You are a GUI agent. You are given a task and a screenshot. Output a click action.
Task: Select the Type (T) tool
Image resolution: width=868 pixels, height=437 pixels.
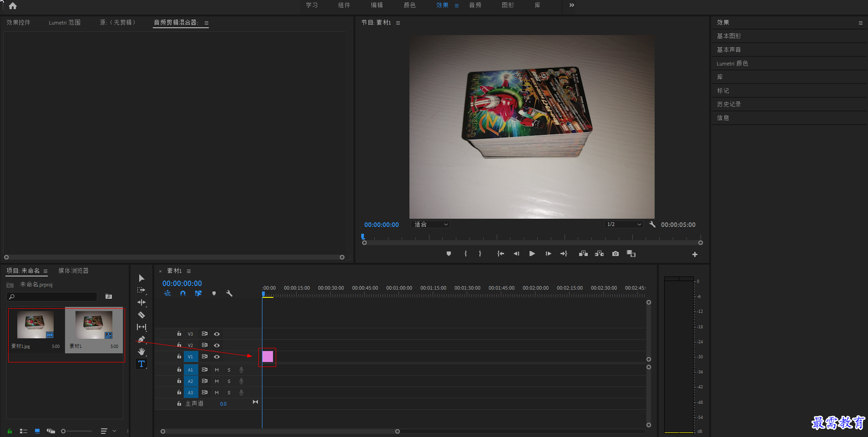pyautogui.click(x=141, y=364)
